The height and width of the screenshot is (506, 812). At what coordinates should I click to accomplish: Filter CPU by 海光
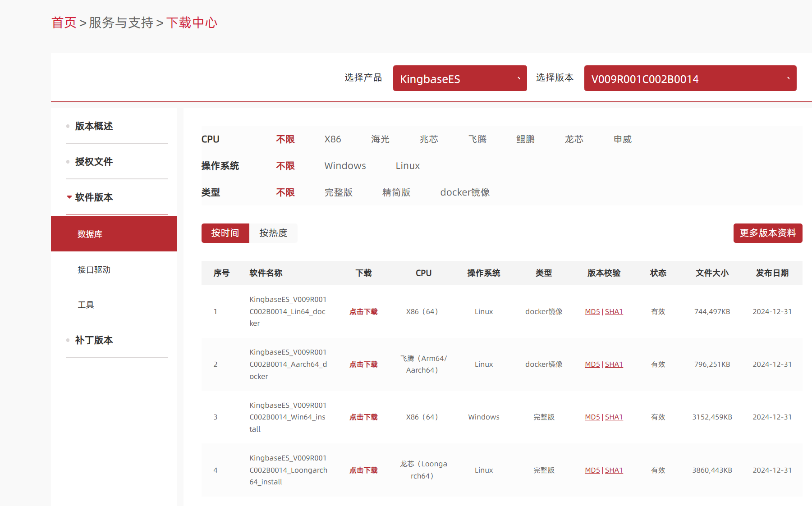click(x=380, y=139)
